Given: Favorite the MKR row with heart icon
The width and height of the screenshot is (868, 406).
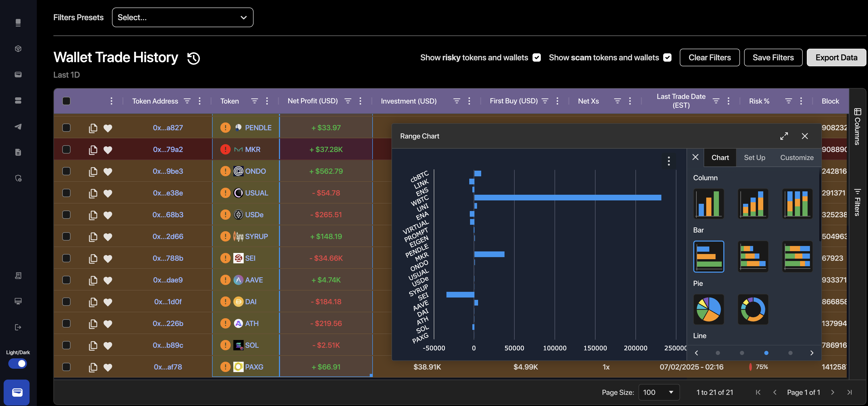Looking at the screenshot, I should tap(108, 150).
